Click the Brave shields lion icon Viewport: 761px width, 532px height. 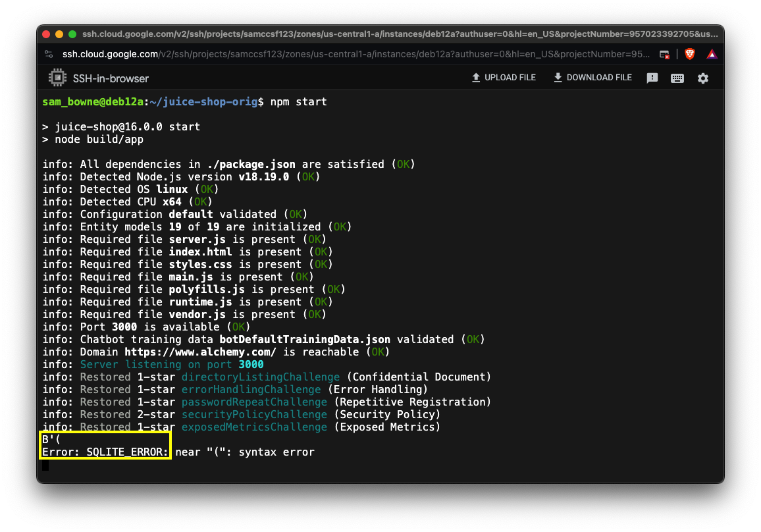click(x=690, y=54)
